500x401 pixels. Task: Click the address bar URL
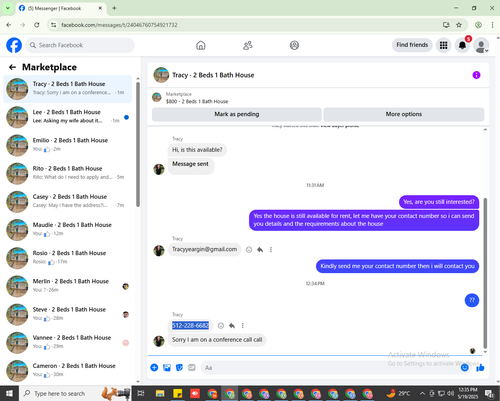coord(119,25)
